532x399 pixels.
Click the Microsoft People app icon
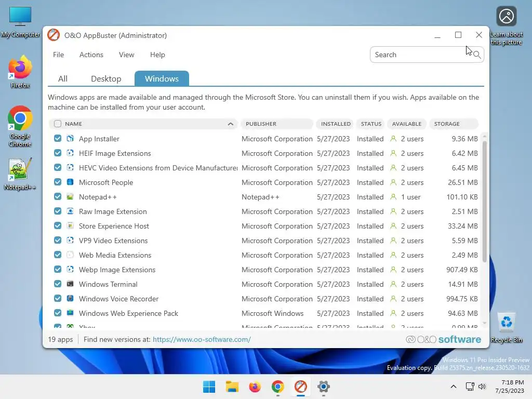coord(70,182)
